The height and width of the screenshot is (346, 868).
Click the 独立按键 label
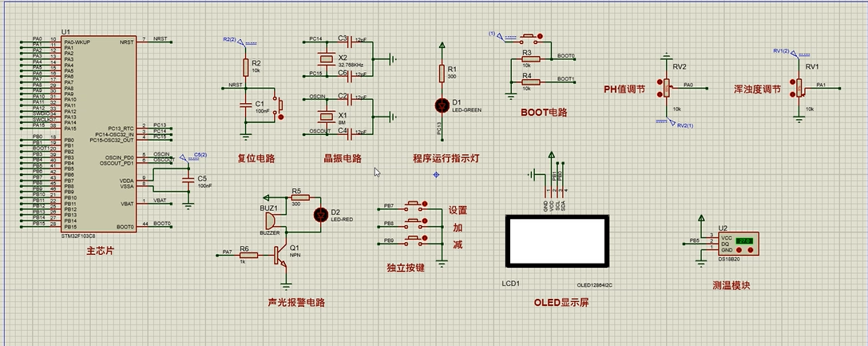point(406,268)
